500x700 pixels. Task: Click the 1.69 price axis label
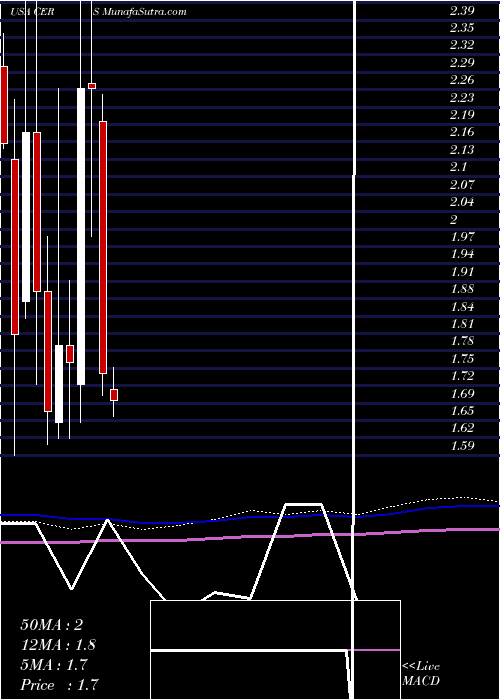click(462, 394)
